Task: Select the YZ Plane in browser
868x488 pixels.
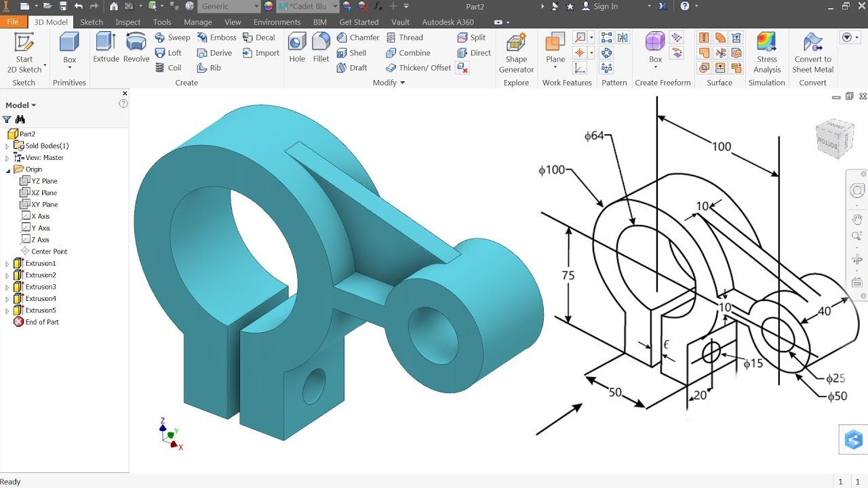Action: coord(39,181)
